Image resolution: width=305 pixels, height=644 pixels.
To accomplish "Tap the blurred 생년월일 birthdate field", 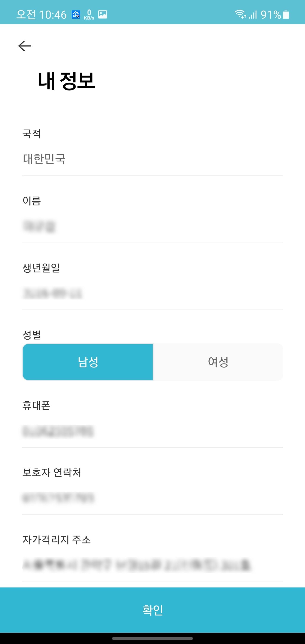I will tap(152, 293).
